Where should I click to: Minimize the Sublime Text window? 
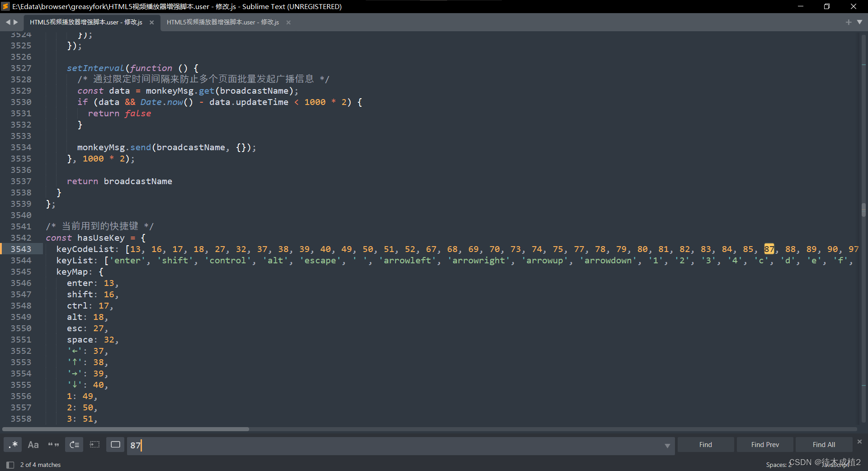point(800,6)
